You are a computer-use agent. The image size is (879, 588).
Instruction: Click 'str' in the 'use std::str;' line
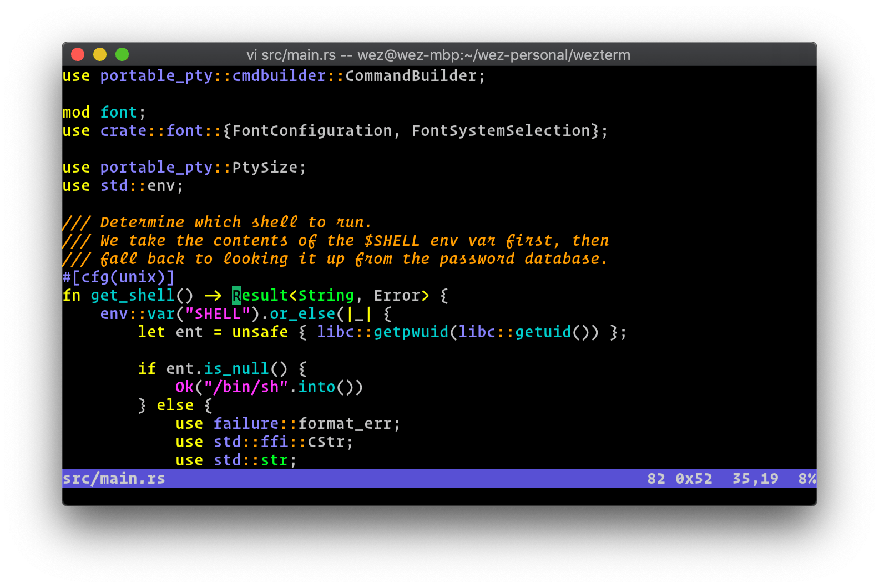274,460
